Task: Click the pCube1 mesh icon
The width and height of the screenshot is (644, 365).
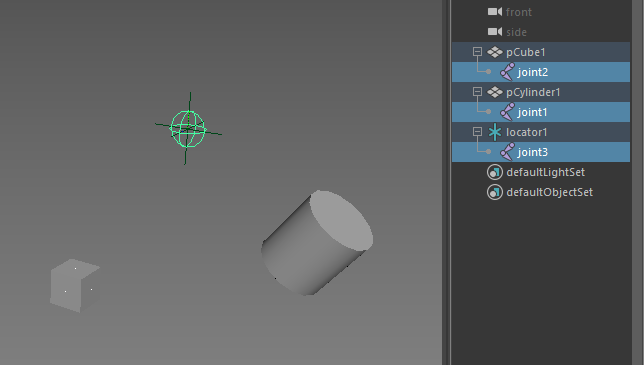Action: coord(495,52)
